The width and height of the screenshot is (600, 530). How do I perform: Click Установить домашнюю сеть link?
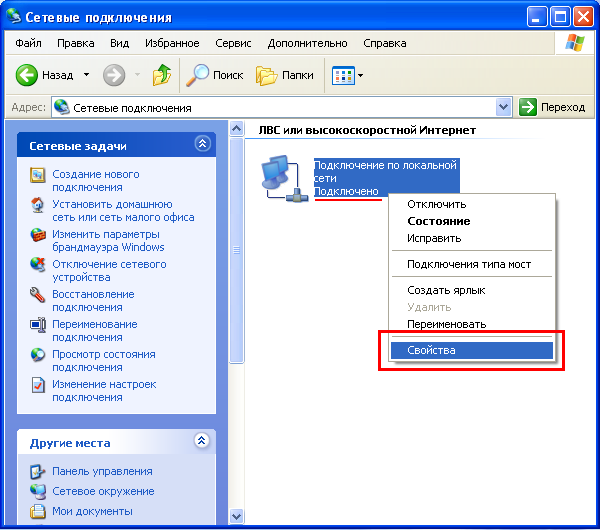point(123,211)
